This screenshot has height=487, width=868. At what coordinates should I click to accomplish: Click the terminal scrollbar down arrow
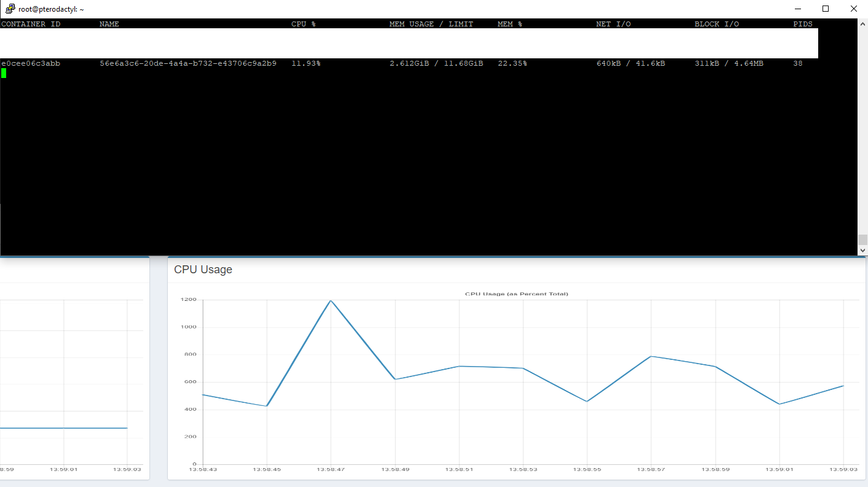[862, 251]
